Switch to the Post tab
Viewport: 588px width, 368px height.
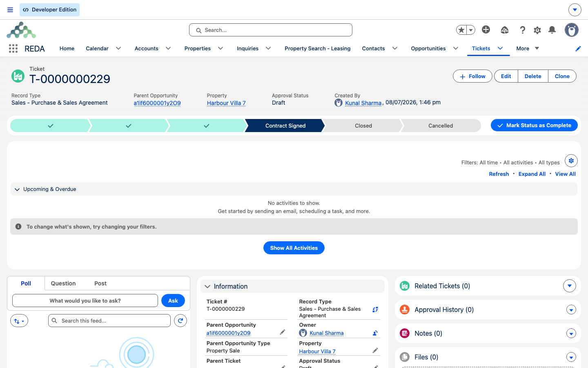tap(100, 283)
